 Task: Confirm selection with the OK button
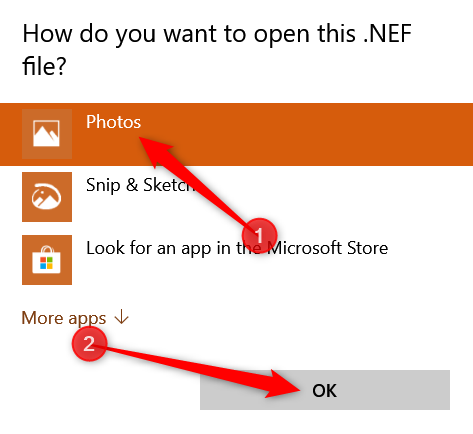point(325,390)
